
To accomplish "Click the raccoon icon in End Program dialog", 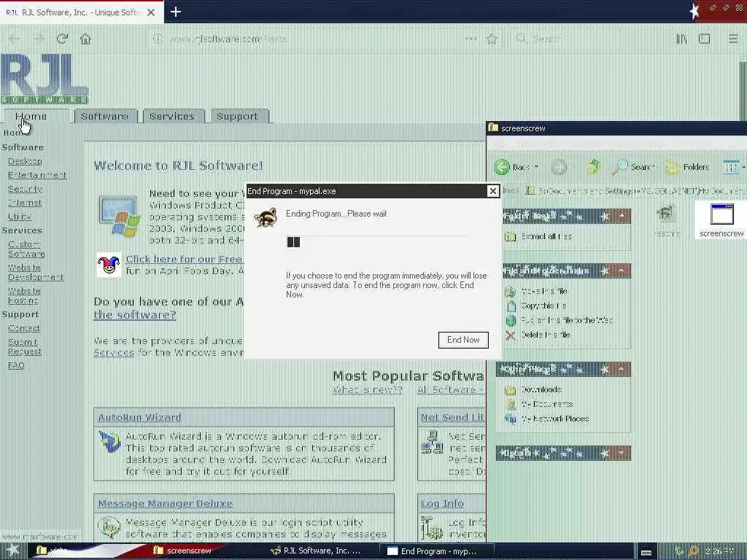I will point(266,217).
